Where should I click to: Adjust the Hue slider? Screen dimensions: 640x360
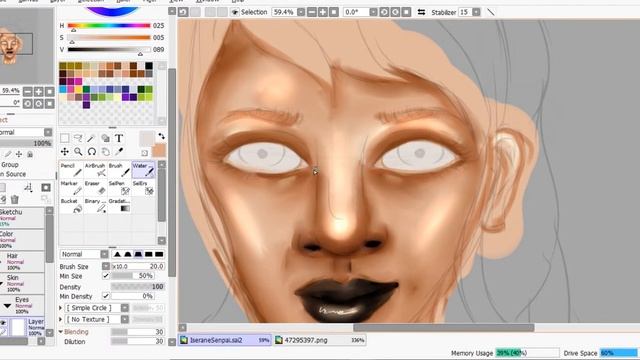(109, 26)
